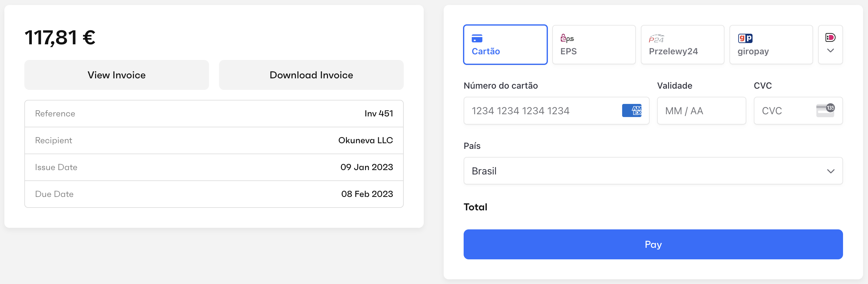Click the issue date 09 Jan 2023
The image size is (868, 284).
[x=367, y=167]
